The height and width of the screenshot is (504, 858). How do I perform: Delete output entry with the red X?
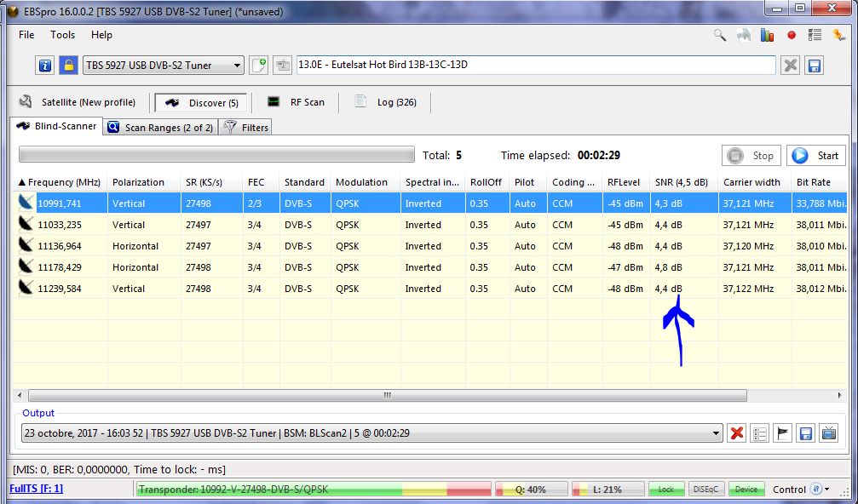[737, 433]
